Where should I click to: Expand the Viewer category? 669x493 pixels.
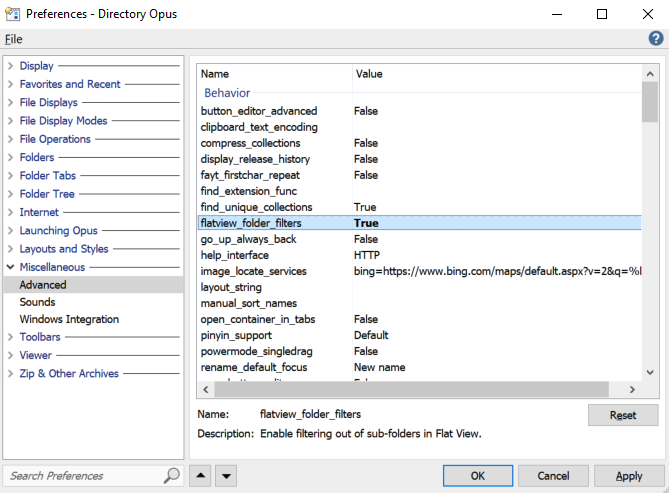tap(10, 355)
